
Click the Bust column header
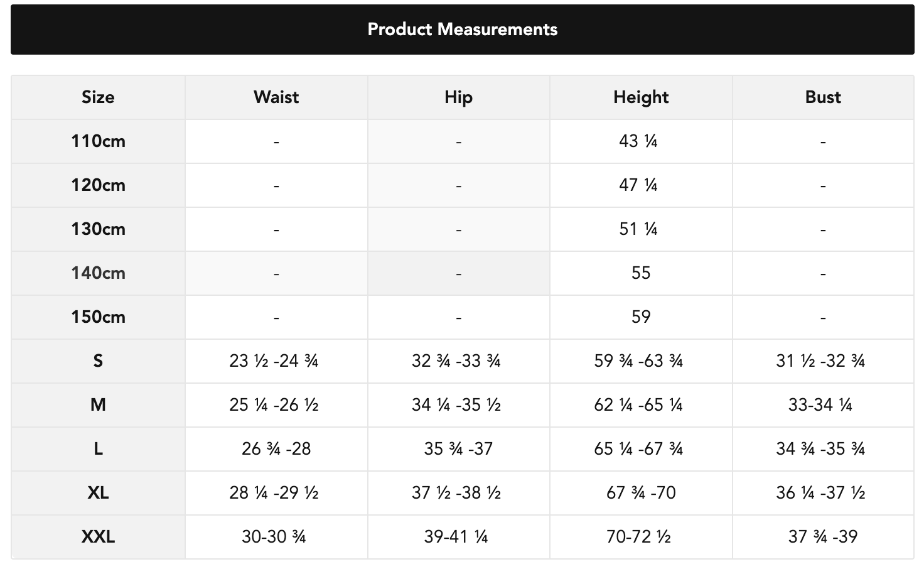[823, 97]
